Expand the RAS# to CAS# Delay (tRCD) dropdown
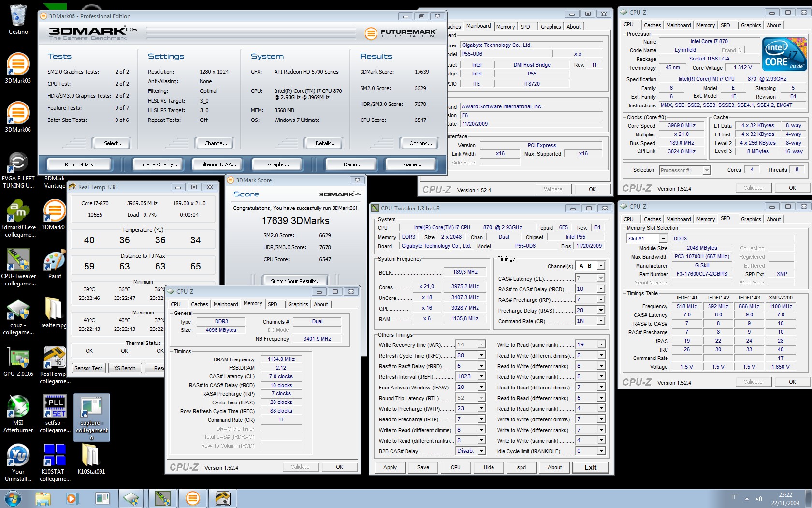The width and height of the screenshot is (812, 508). point(601,289)
